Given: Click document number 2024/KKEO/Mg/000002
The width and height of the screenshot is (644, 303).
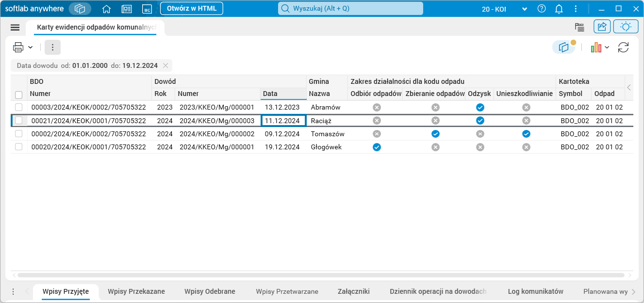Looking at the screenshot, I should (x=217, y=134).
